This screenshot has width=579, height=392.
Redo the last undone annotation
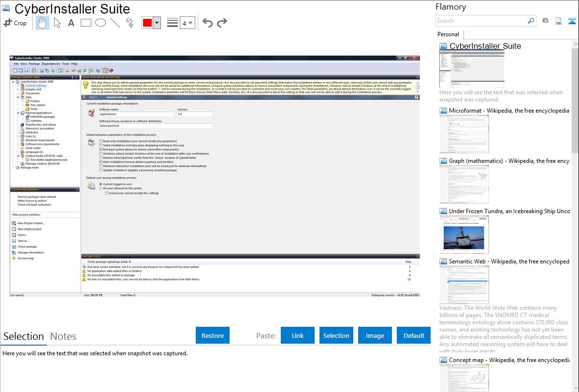(x=222, y=23)
